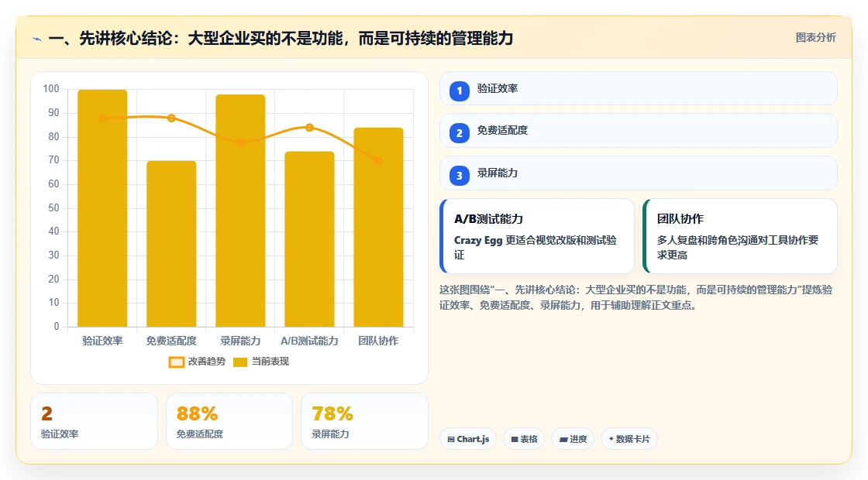Viewport: 868px width, 480px height.
Task: Click the Crazy Egg description text
Action: (x=536, y=248)
